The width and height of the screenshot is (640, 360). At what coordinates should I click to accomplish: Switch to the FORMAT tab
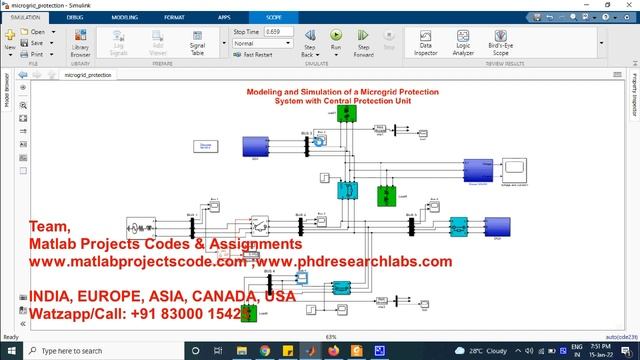coord(174,18)
